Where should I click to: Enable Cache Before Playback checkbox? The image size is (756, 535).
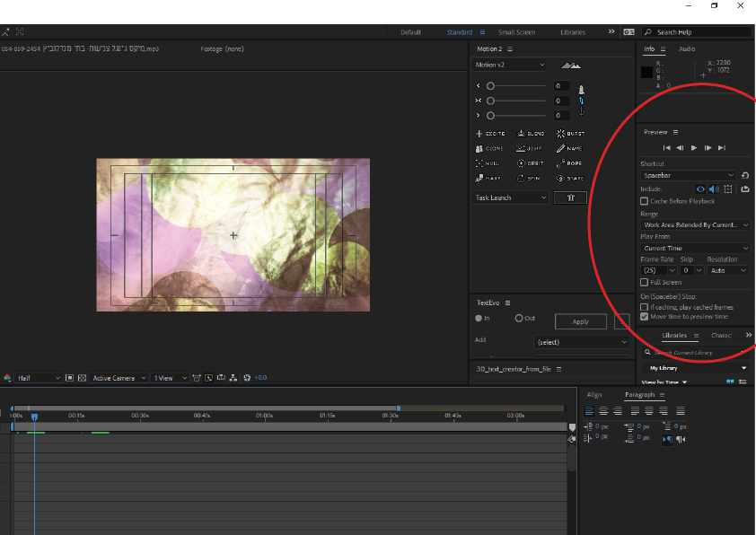pos(645,202)
